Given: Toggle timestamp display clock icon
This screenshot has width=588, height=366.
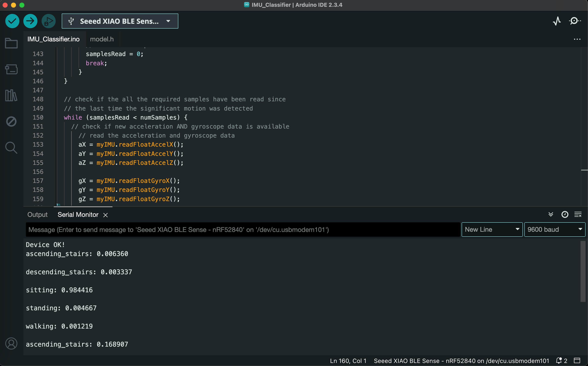Looking at the screenshot, I should click(565, 214).
